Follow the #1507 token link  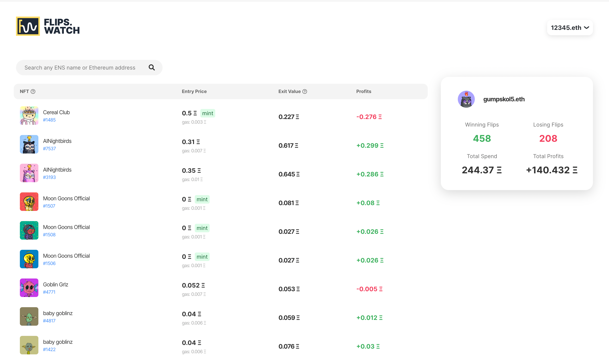tap(49, 206)
